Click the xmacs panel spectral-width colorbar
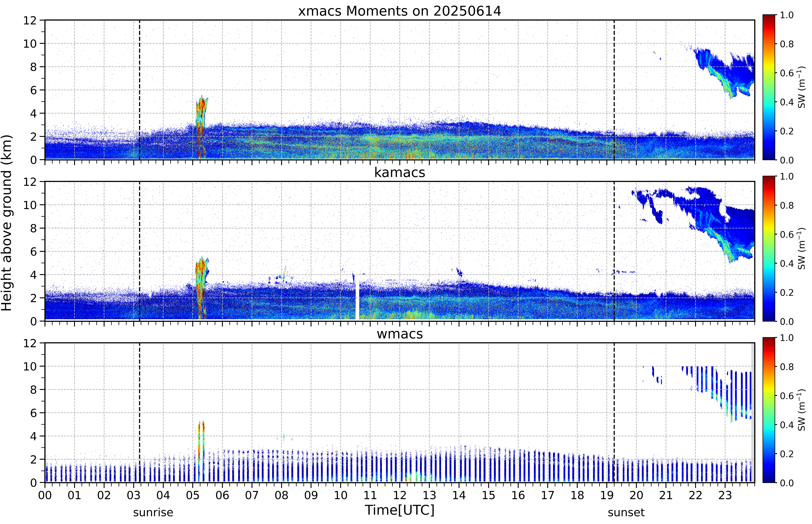This screenshot has height=524, width=812. 769,87
